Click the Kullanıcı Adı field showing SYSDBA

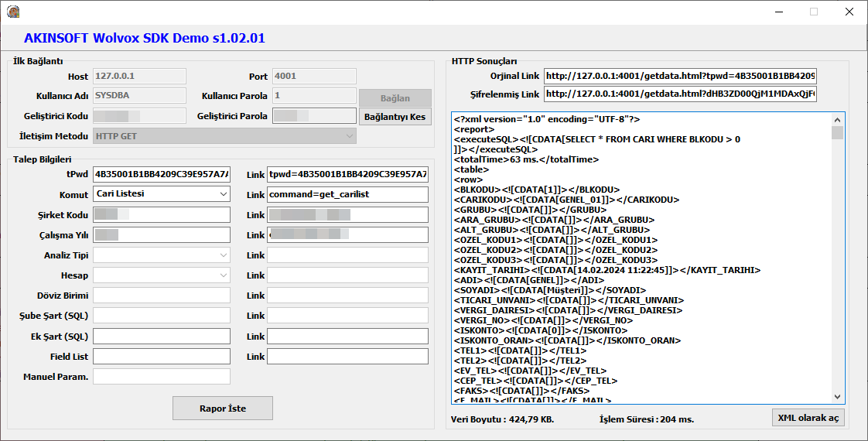click(x=139, y=95)
